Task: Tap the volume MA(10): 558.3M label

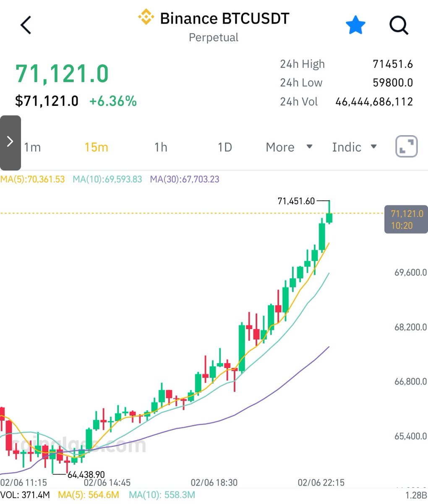Action: [x=162, y=495]
